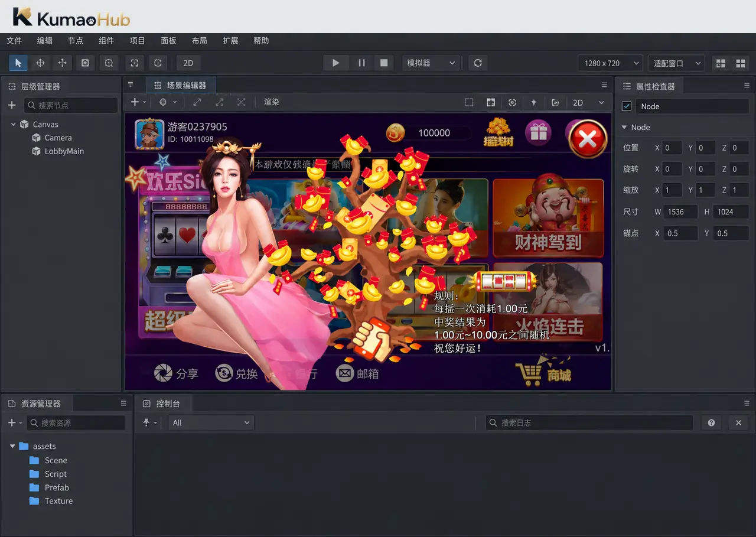Screen dimensions: 756x537
Task: Select the arrow cursor tool in the toolbar
Action: (18, 63)
